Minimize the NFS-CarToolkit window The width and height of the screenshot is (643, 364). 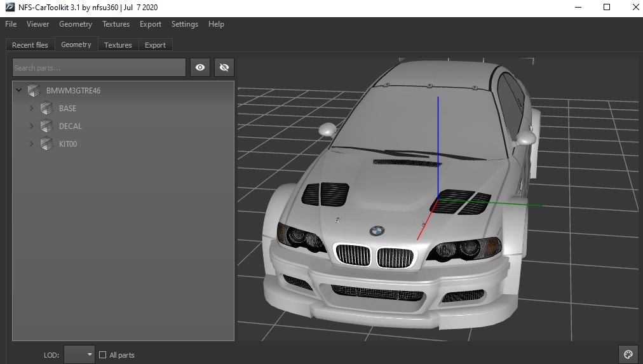tap(578, 8)
